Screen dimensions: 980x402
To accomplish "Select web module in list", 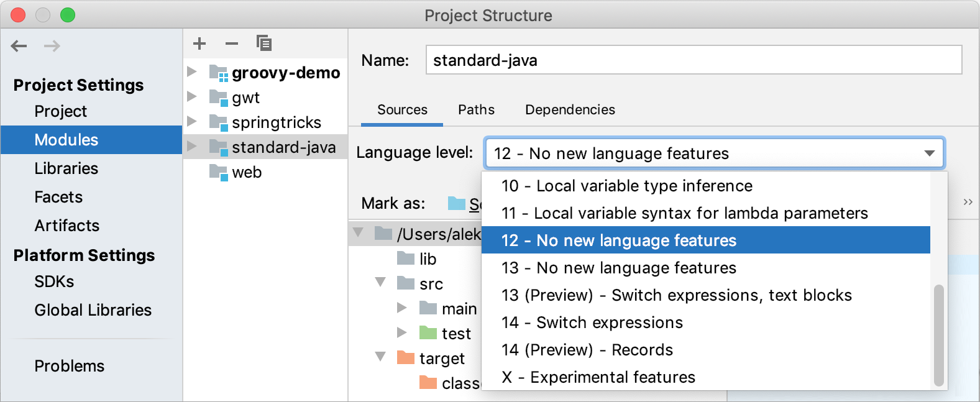I will pos(265,172).
